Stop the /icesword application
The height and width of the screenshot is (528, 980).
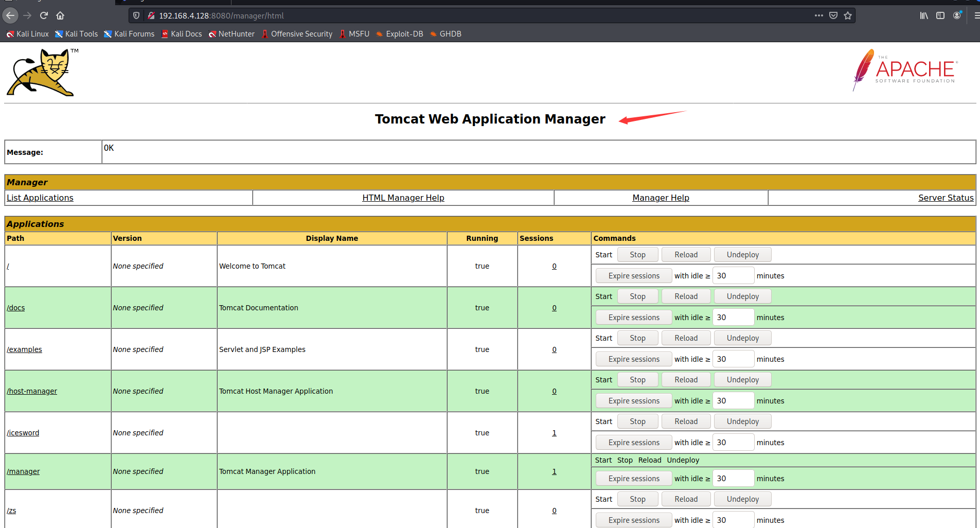pos(637,421)
